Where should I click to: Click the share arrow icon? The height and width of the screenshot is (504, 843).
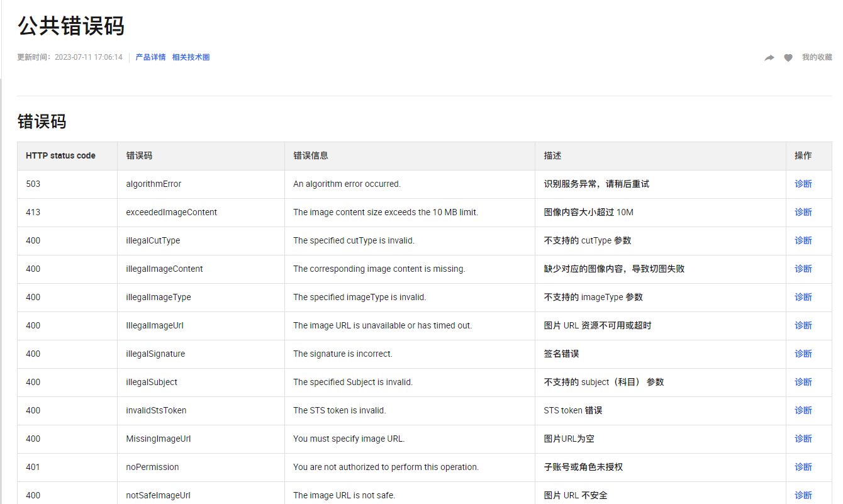[769, 58]
